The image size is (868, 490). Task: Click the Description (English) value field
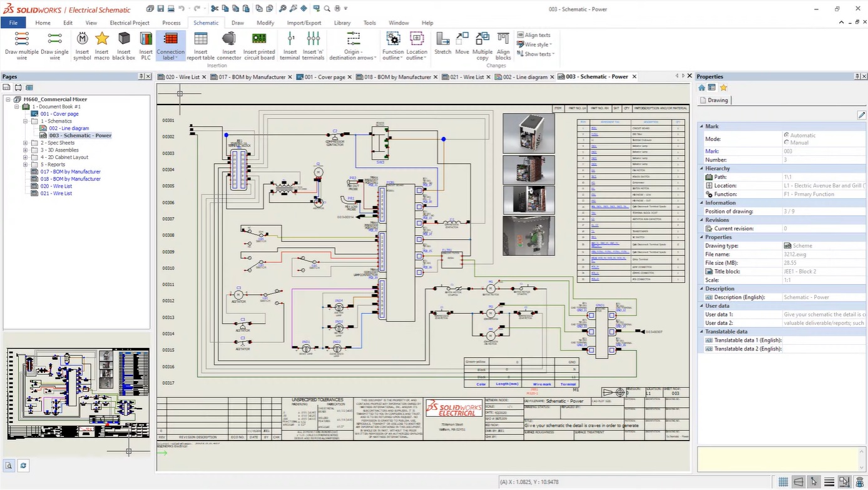823,297
